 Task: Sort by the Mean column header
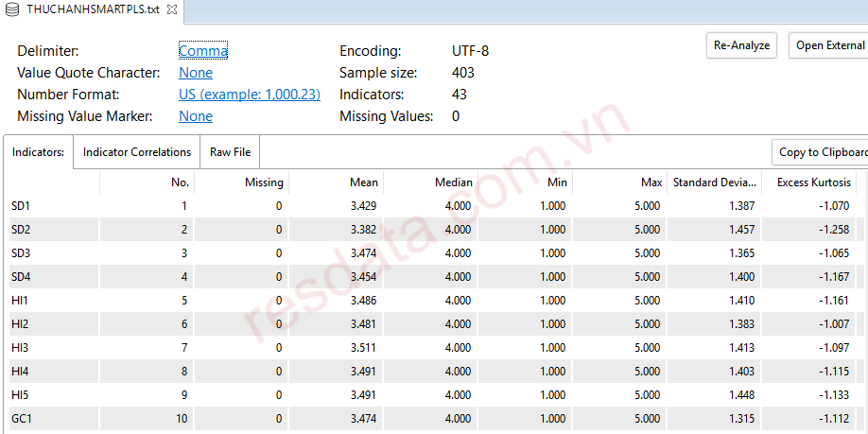pos(363,182)
